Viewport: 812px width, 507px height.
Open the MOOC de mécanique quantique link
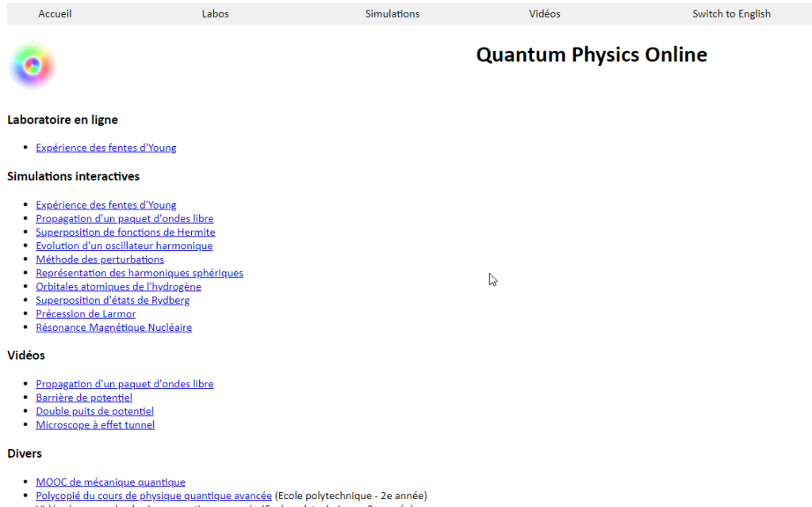pos(110,482)
